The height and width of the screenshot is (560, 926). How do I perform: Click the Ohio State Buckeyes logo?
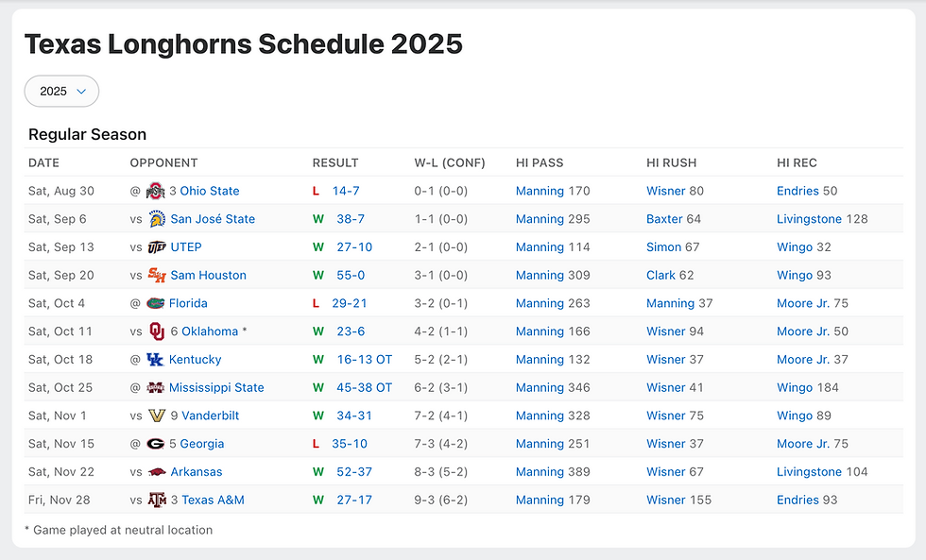pyautogui.click(x=156, y=191)
